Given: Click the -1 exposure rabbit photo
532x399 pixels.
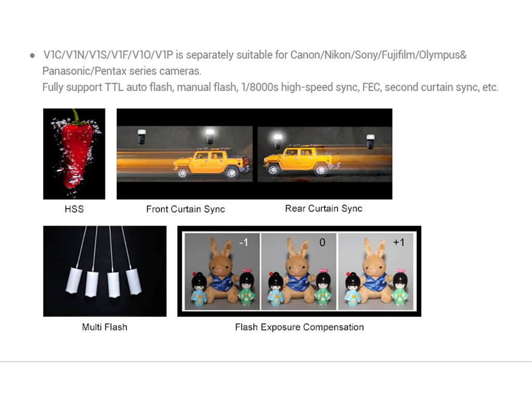Looking at the screenshot, I should tap(222, 271).
